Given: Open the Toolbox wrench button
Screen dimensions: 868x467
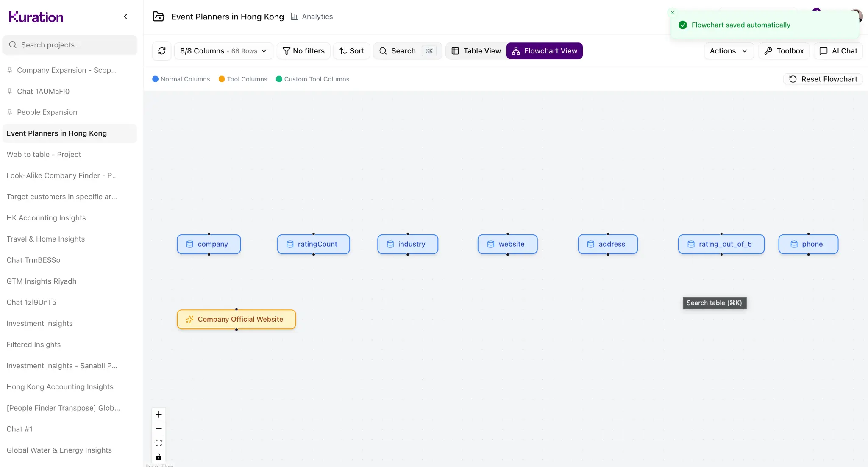Looking at the screenshot, I should click(x=784, y=51).
